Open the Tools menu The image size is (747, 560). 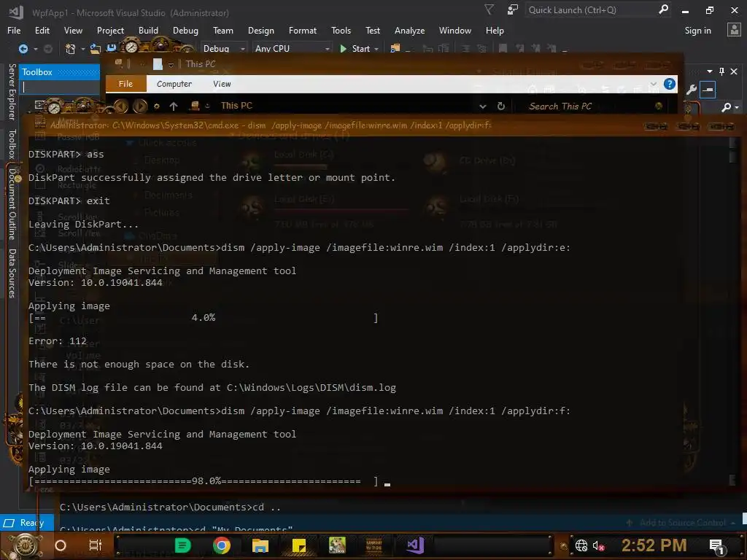(x=341, y=31)
